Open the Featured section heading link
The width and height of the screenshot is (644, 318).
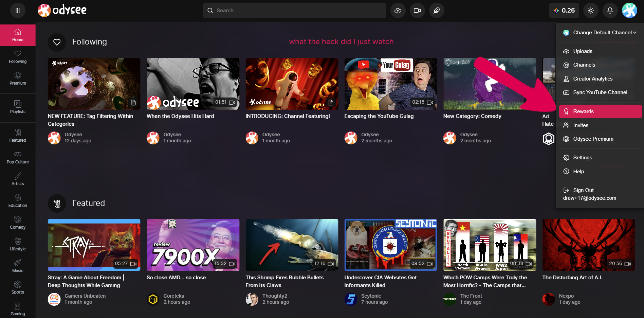click(88, 203)
